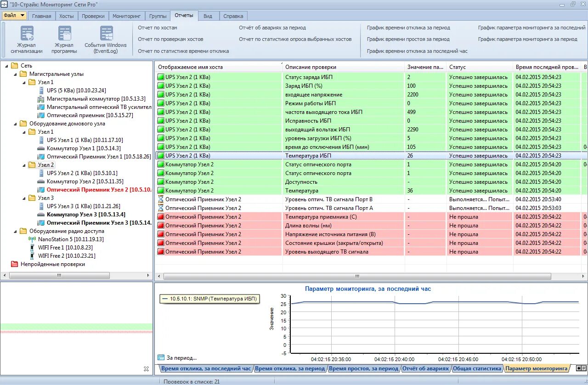Click the Оборудование радио доступа folder icon
This screenshot has width=588, height=385.
[23, 231]
